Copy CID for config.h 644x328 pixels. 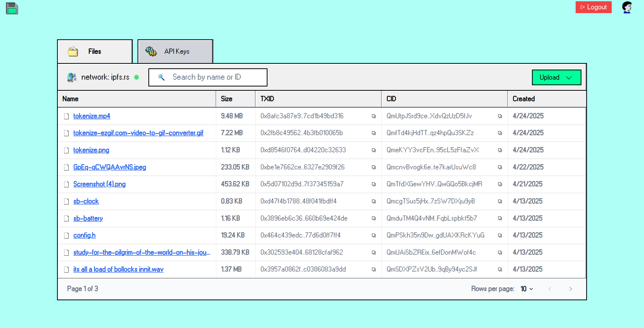click(500, 235)
